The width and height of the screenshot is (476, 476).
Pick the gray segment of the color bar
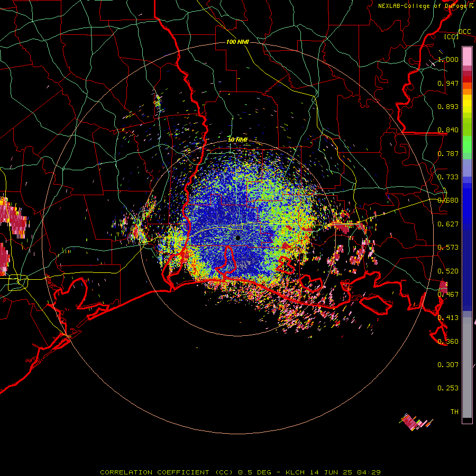pyautogui.click(x=467, y=368)
